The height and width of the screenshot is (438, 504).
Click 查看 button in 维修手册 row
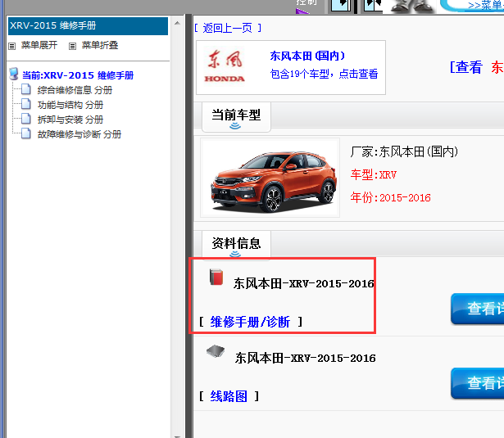477,309
